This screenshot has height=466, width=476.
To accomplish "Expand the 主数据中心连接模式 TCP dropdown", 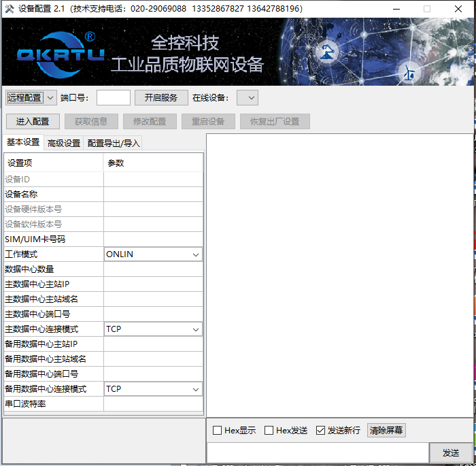I will 153,329.
